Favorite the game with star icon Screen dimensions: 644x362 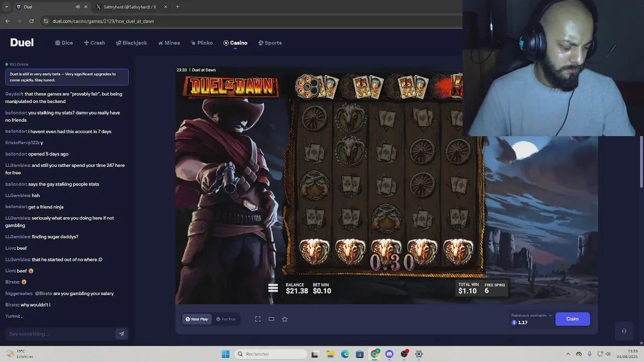coord(285,319)
